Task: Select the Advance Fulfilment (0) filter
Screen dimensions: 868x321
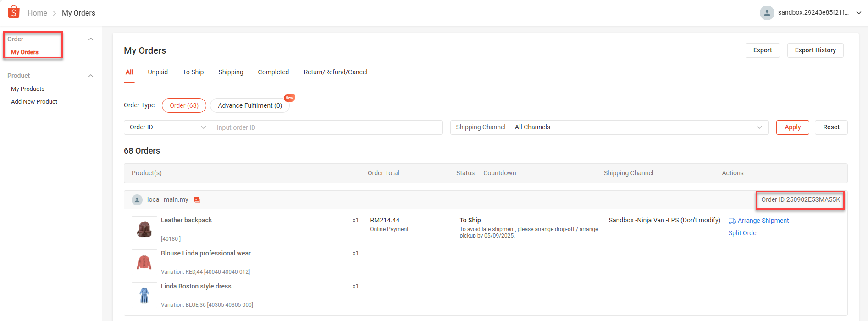Action: pos(250,105)
